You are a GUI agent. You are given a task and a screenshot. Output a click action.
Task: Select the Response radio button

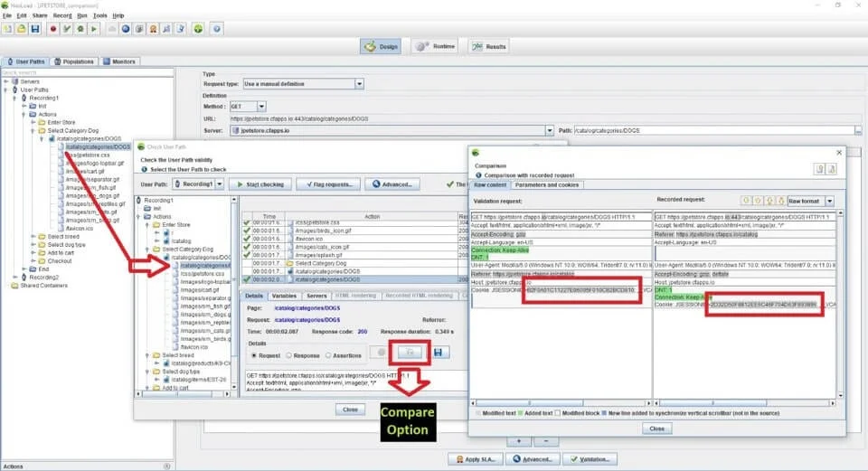tap(289, 355)
